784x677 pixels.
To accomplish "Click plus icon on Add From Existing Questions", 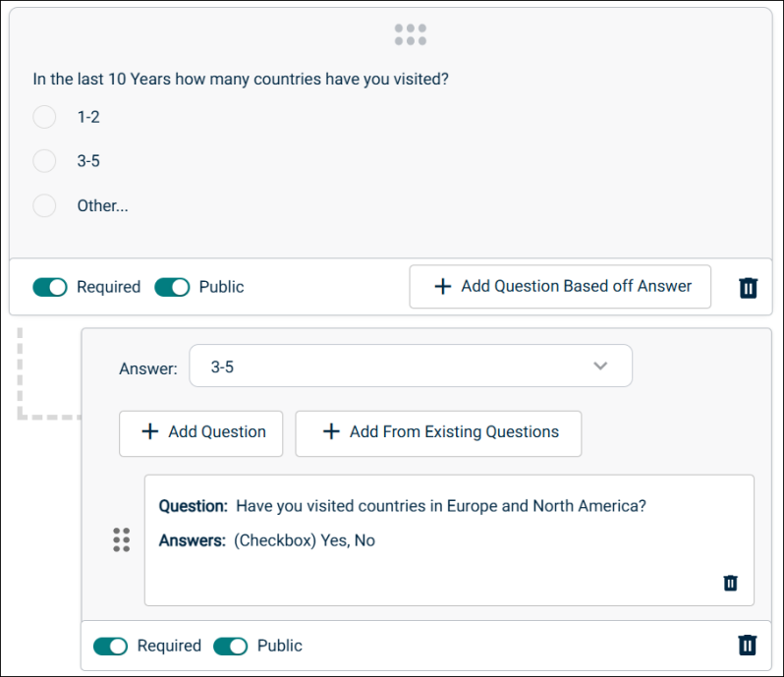I will click(x=331, y=431).
